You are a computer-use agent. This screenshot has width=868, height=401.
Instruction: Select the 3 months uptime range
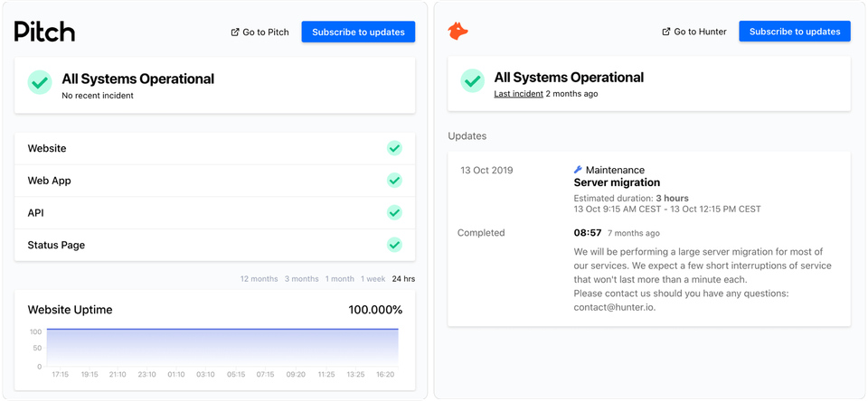click(301, 279)
